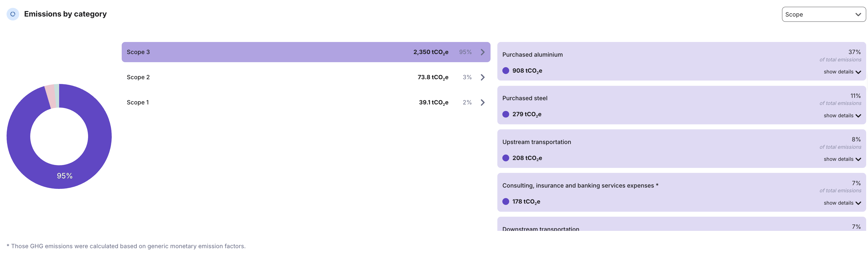Expand show details for Purchased aluminium
868x255 pixels.
842,72
